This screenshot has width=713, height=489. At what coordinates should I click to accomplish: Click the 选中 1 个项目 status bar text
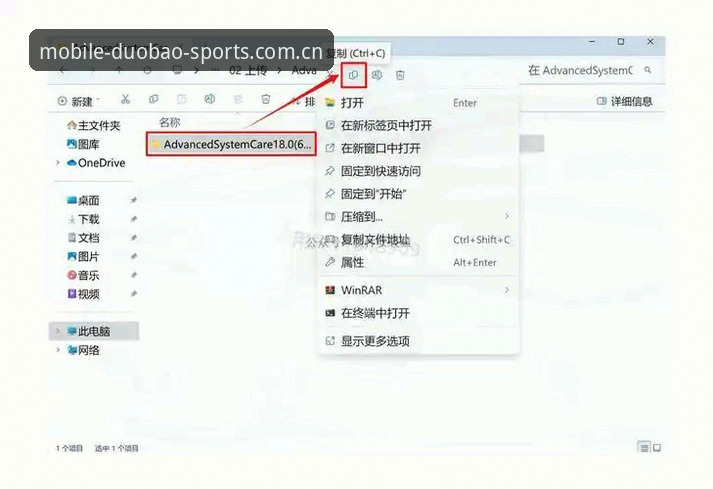116,448
